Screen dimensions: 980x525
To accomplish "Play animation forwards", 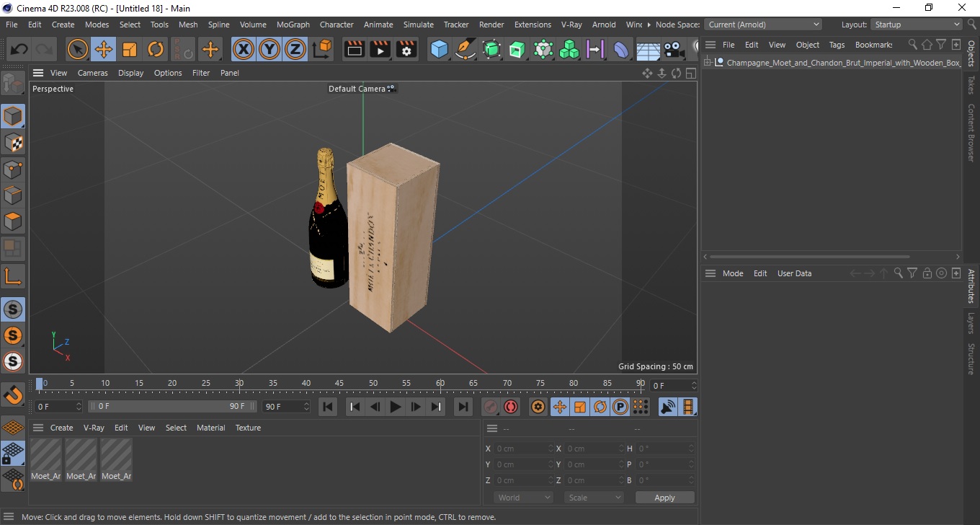I will click(x=395, y=407).
